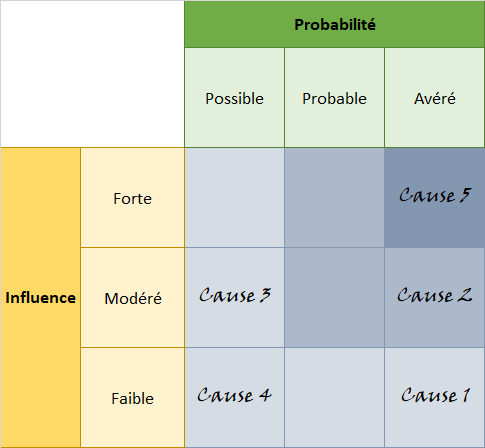Click the handwritten digit 5 in Cause 5
485x448 pixels.
click(465, 195)
